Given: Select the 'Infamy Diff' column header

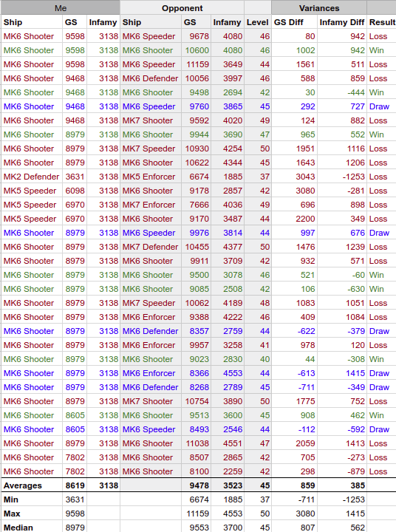Looking at the screenshot, I should (342, 22).
